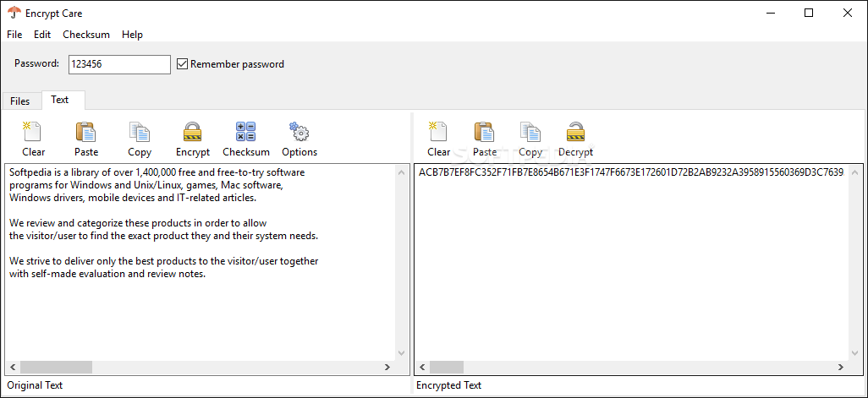Click the Encrypted Text horizontal scrollbar thumb
868x398 pixels.
click(447, 367)
